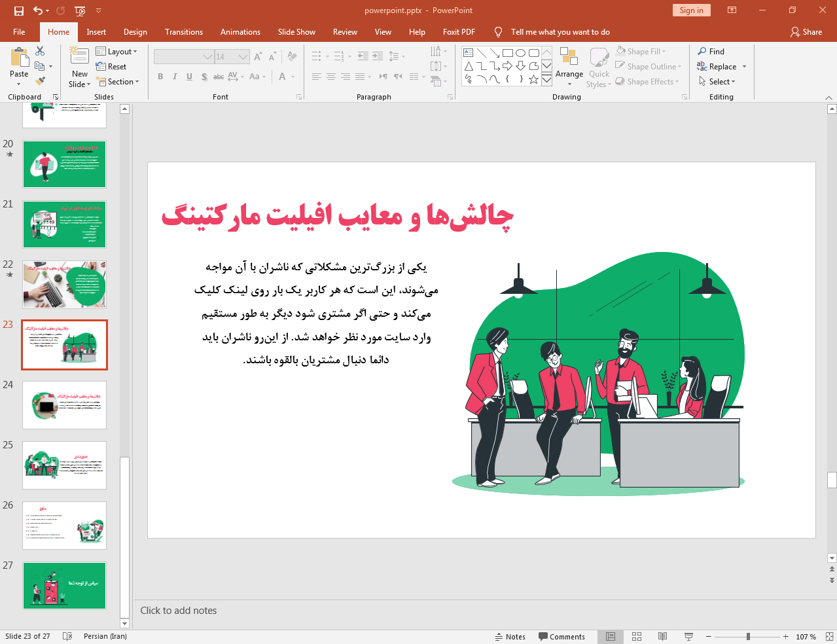Switch to Slide Sorter view icon
The image size is (837, 644).
coord(637,637)
